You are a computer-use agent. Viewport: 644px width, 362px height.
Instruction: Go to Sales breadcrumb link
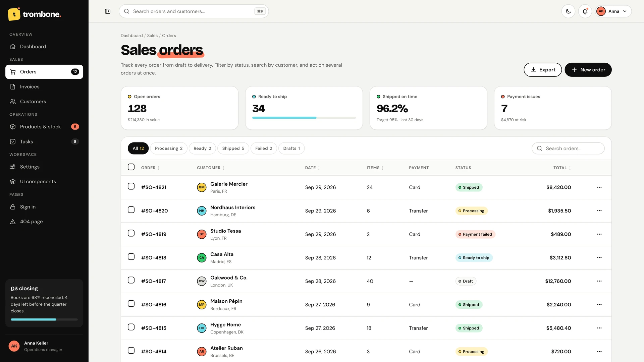coord(152,36)
